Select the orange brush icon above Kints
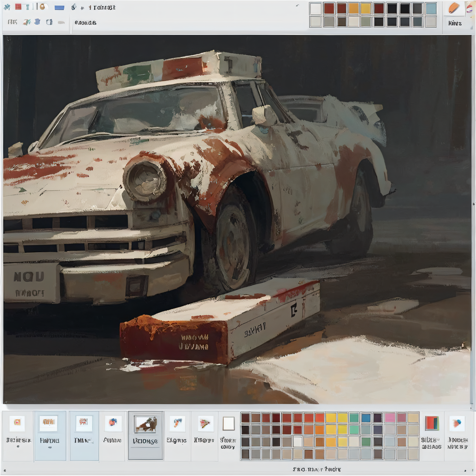 [x=454, y=8]
